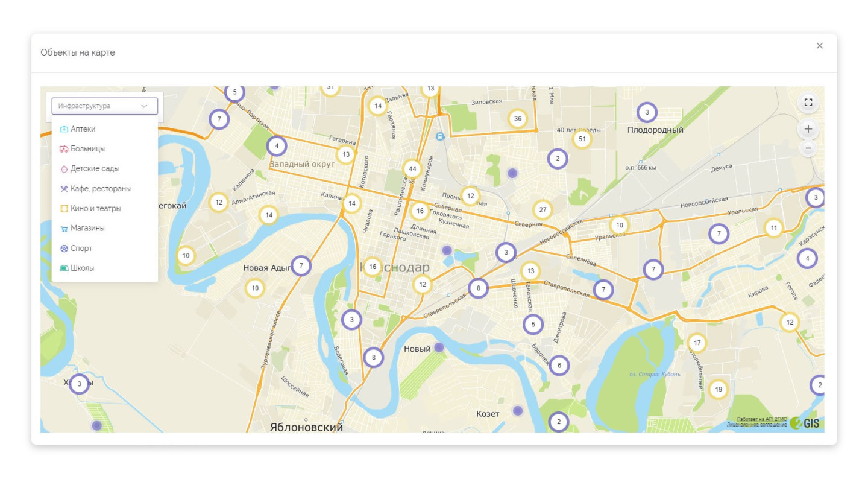This screenshot has width=868, height=479.
Task: Click the pharmacy icon beside Аптеки
Action: point(64,129)
